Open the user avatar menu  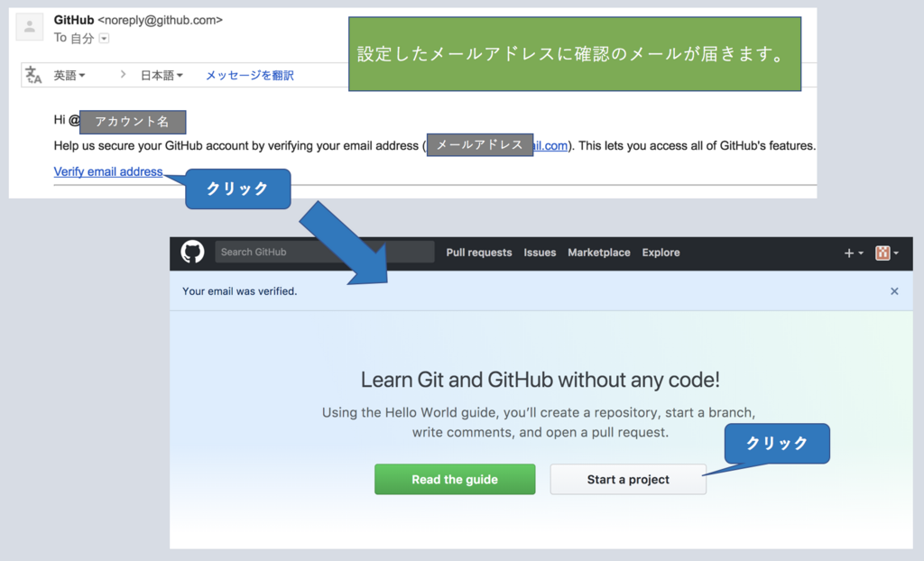pos(887,253)
